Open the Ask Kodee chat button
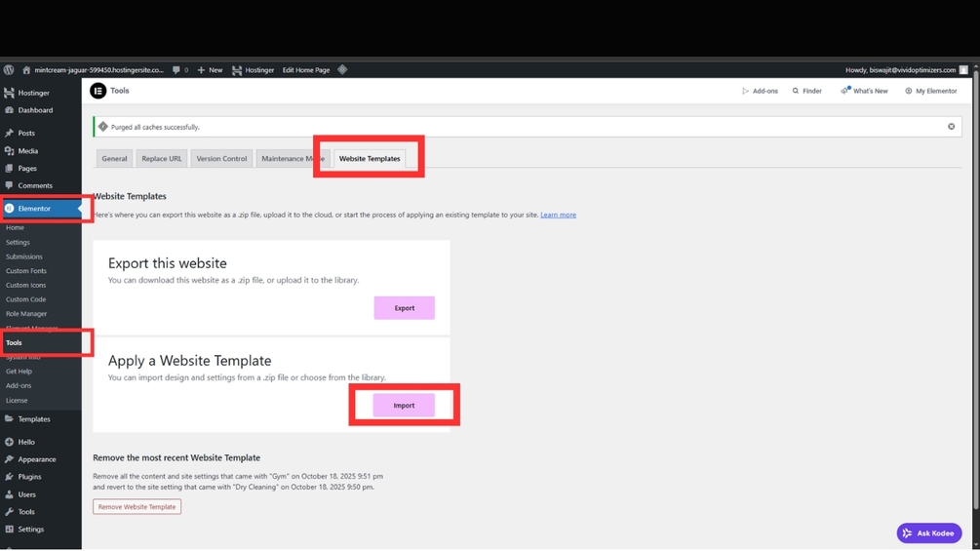The height and width of the screenshot is (551, 980). pos(929,533)
